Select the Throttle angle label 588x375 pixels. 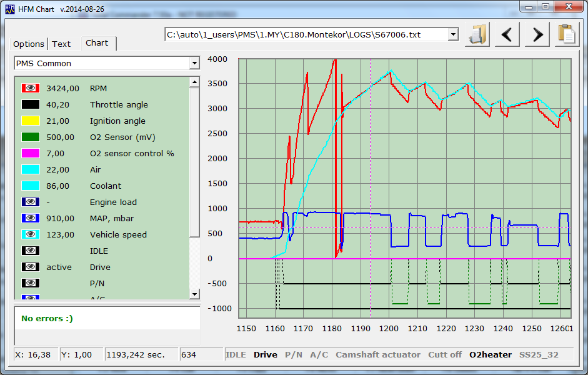click(x=119, y=105)
